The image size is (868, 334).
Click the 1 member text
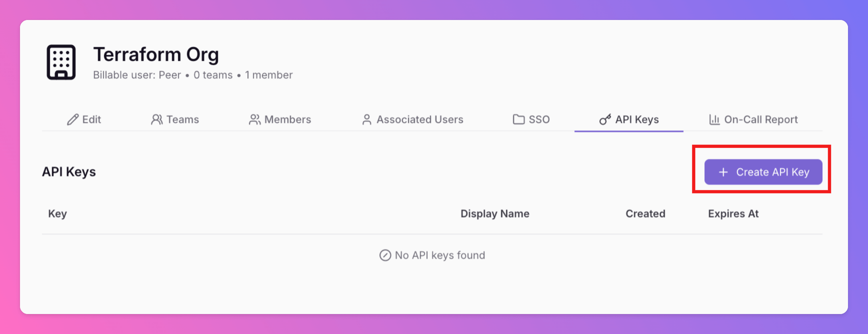269,75
